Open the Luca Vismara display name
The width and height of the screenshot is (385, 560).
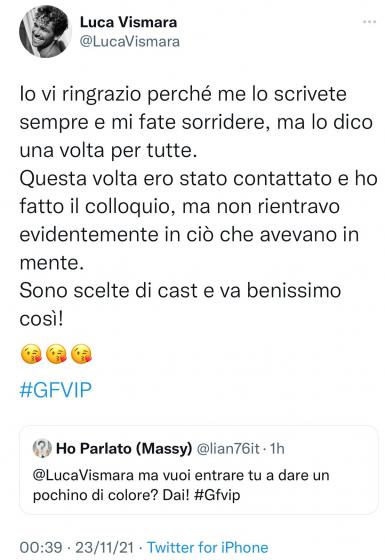click(129, 22)
